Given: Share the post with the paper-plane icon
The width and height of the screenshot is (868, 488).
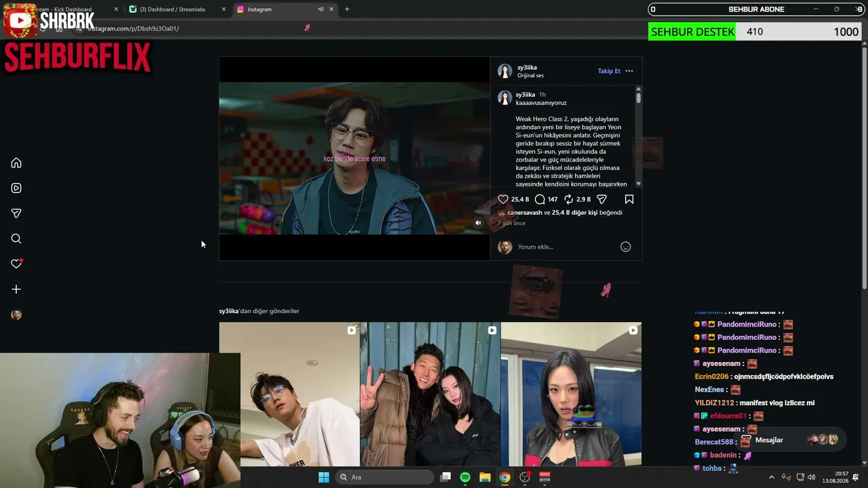Looking at the screenshot, I should pos(601,199).
